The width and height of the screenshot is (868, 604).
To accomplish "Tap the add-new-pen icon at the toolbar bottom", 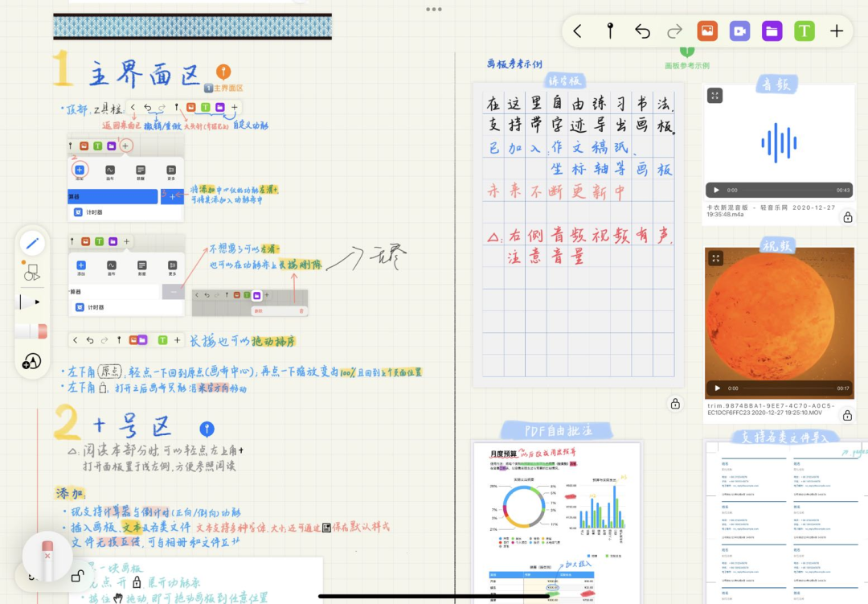I will pyautogui.click(x=32, y=360).
